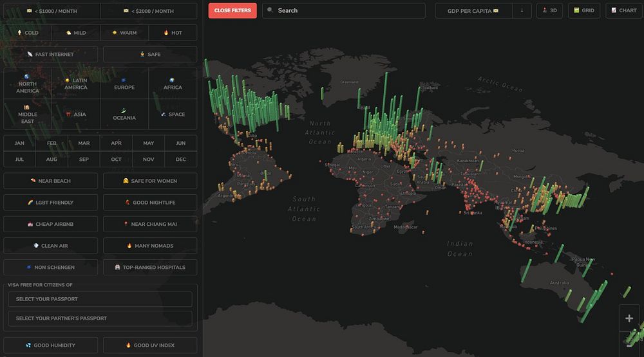The image size is (644, 357).
Task: Select Asia region
Action: 76,114
